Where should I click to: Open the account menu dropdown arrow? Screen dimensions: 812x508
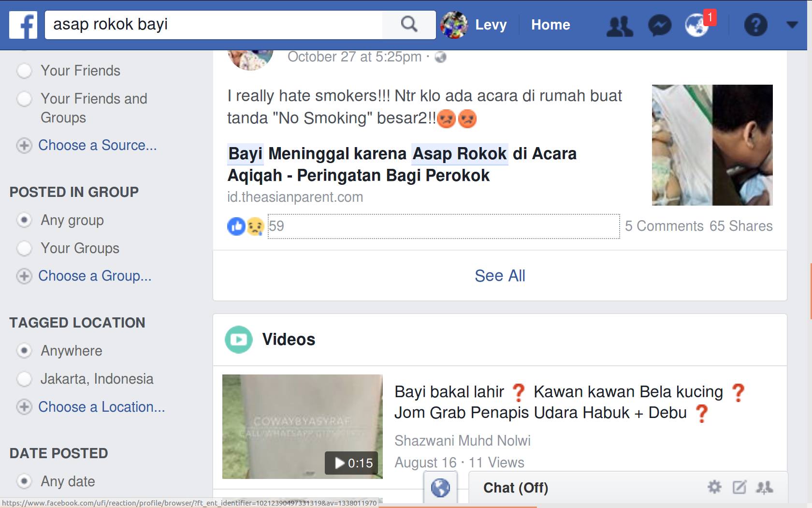(792, 25)
